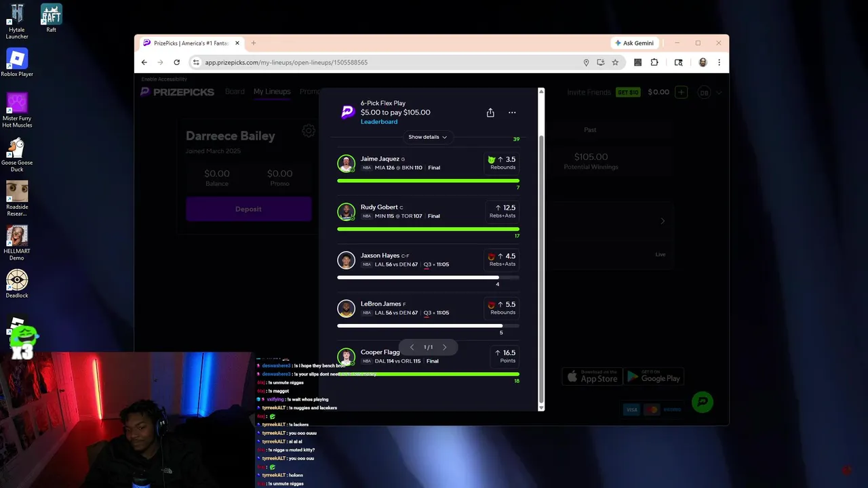Viewport: 868px width, 488px height.
Task: Click LeBron James 5.5 Rebounds stat box
Action: [x=502, y=308]
